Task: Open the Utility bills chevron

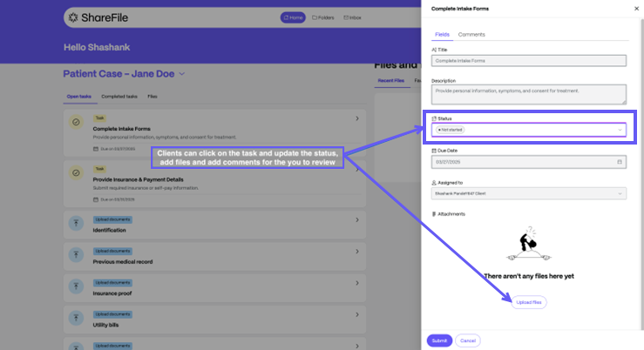Action: (x=357, y=314)
